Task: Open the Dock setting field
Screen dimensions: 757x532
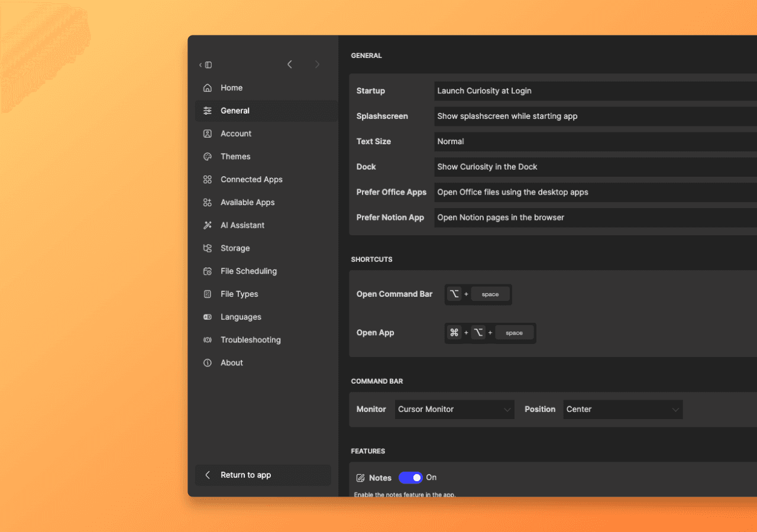Action: click(596, 167)
